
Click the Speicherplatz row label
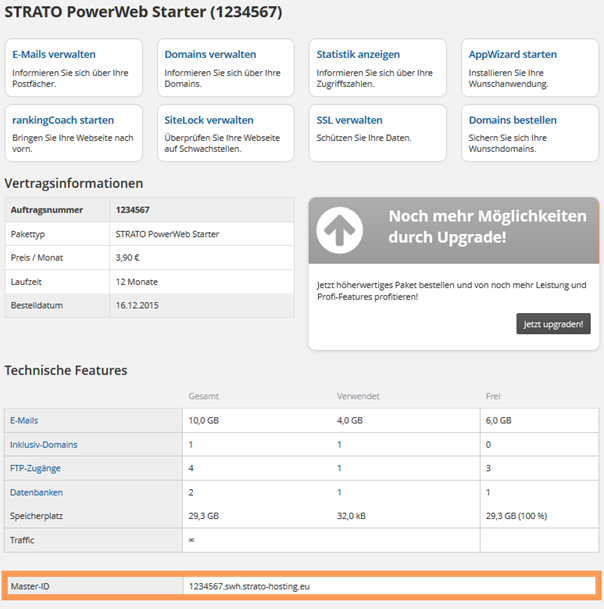36,516
